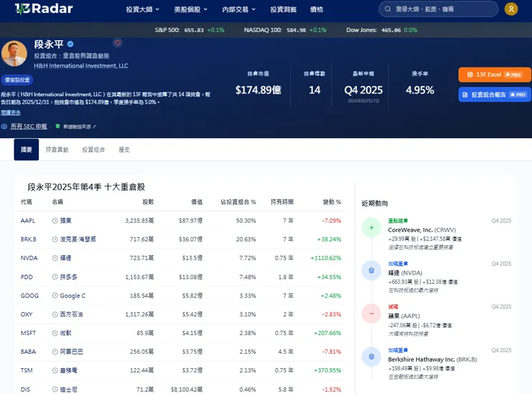
Task: Click the green plus icon for CoreWeave
Action: point(371,227)
